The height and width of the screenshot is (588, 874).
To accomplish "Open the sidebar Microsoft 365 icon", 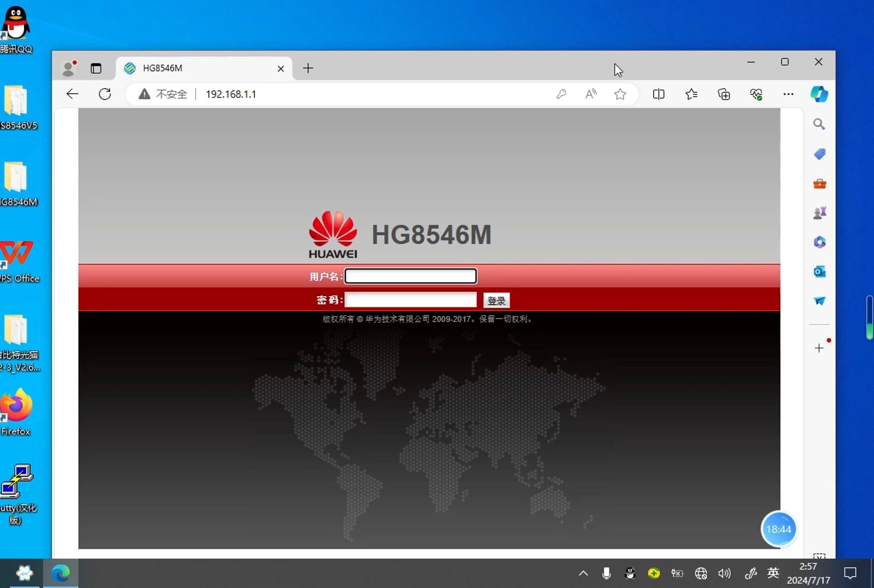I will [x=820, y=242].
